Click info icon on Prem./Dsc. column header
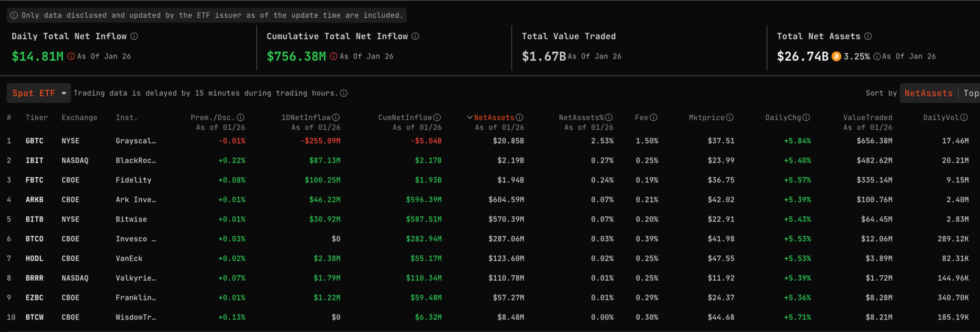980x332 pixels. pos(241,117)
